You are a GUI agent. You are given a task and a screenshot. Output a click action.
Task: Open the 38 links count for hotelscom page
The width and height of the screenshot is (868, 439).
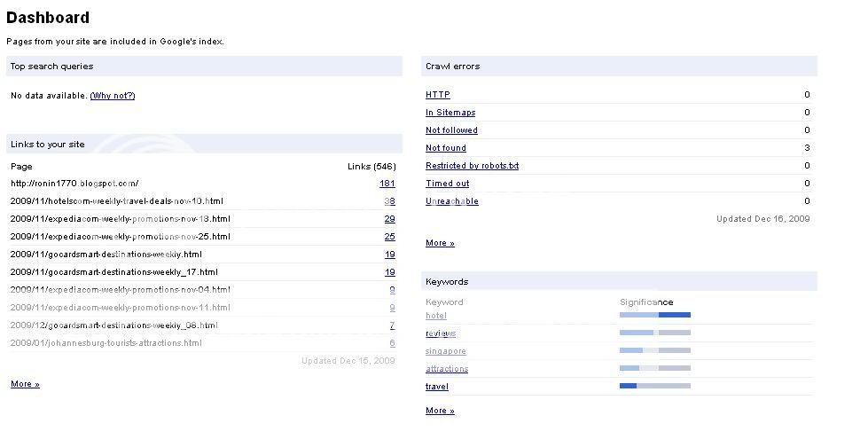tap(389, 201)
